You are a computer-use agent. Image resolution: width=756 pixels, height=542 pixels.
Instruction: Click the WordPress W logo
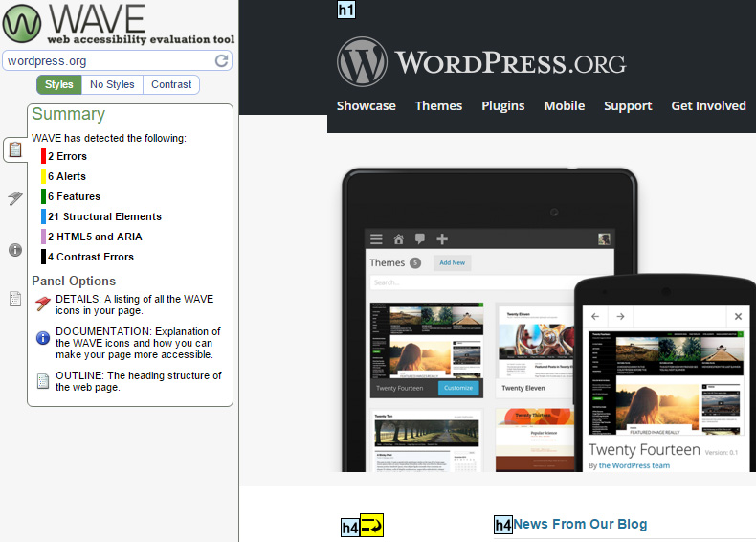pos(362,62)
